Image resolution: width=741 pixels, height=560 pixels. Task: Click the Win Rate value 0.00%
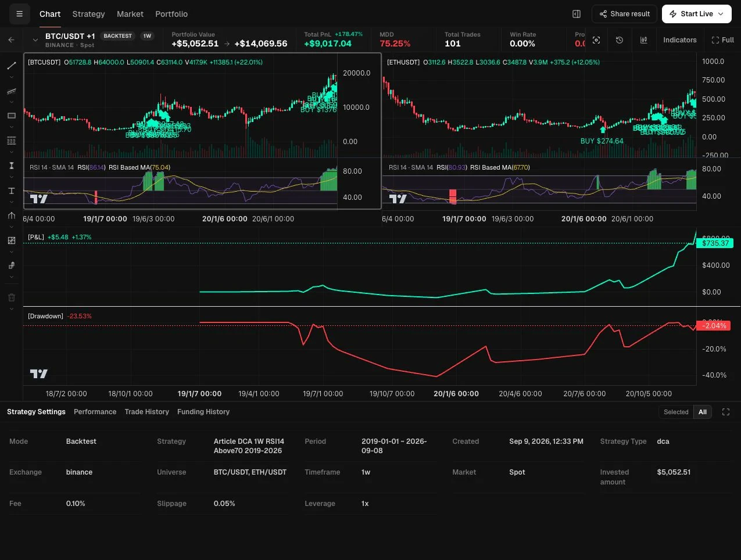(x=522, y=44)
